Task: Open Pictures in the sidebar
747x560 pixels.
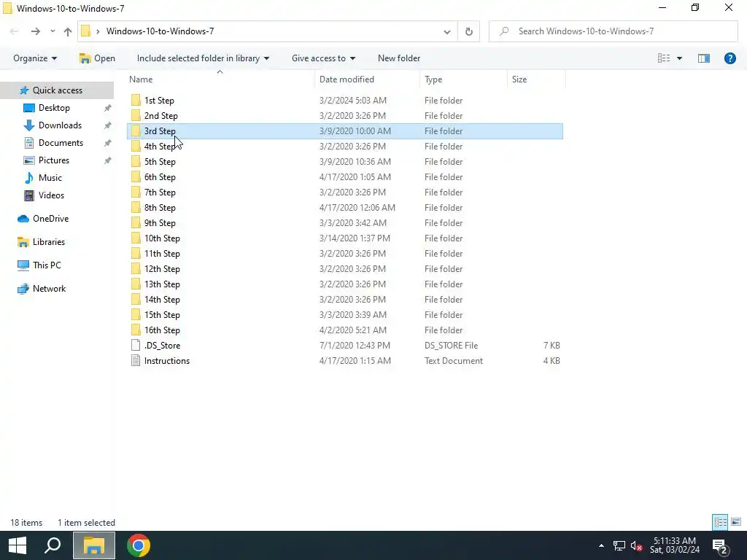Action: point(53,160)
